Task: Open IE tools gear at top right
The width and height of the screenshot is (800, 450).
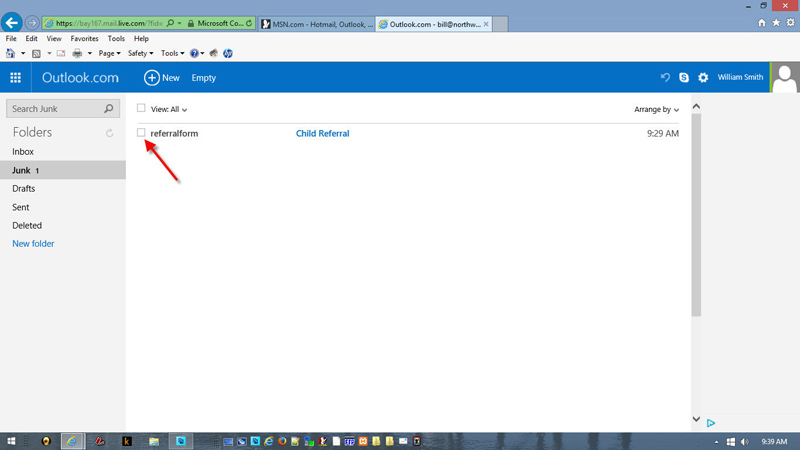Action: (x=790, y=23)
